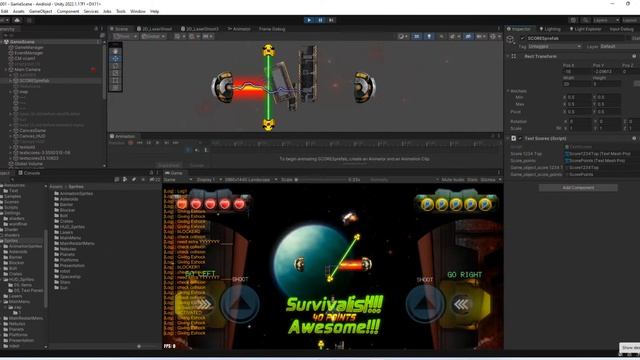Screen dimensions: 640x360
Task: Open Gizmos option in Game view toolbar
Action: (487, 180)
